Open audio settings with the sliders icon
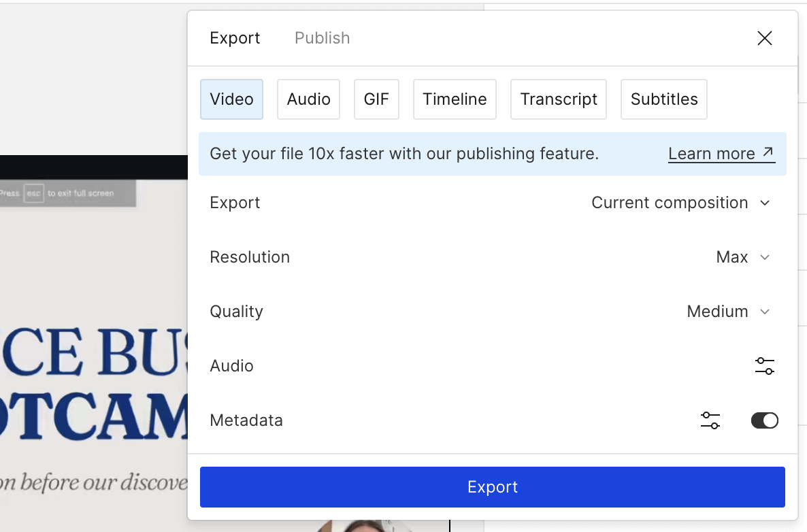Viewport: 807px width, 532px height. tap(764, 365)
